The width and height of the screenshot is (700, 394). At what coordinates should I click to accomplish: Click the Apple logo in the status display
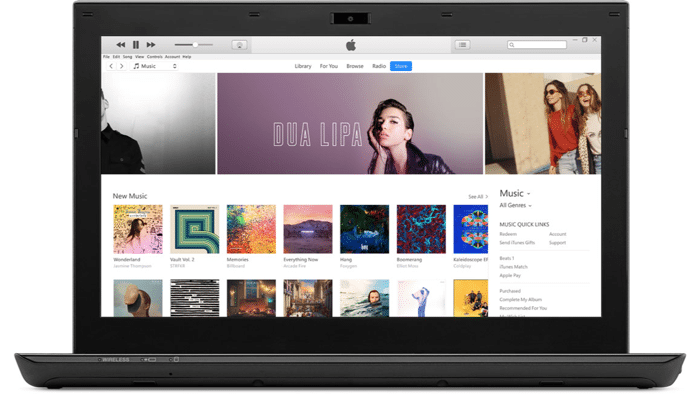pos(351,45)
